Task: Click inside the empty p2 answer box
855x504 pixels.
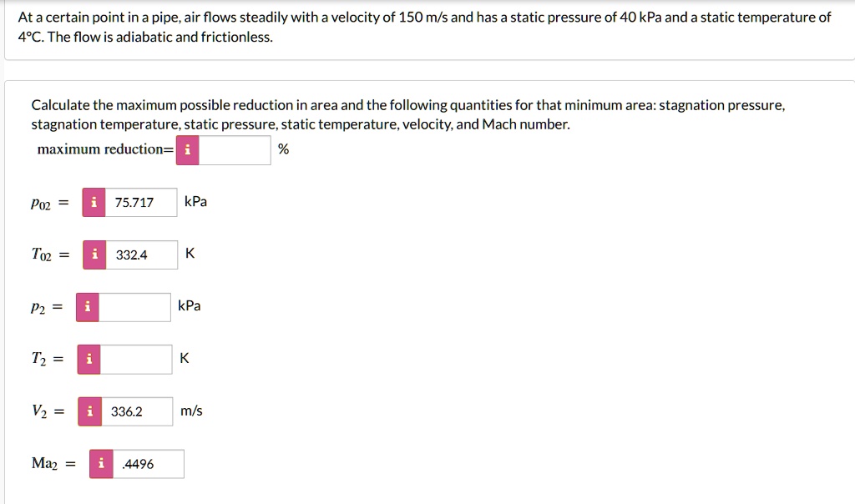Action: [x=134, y=306]
